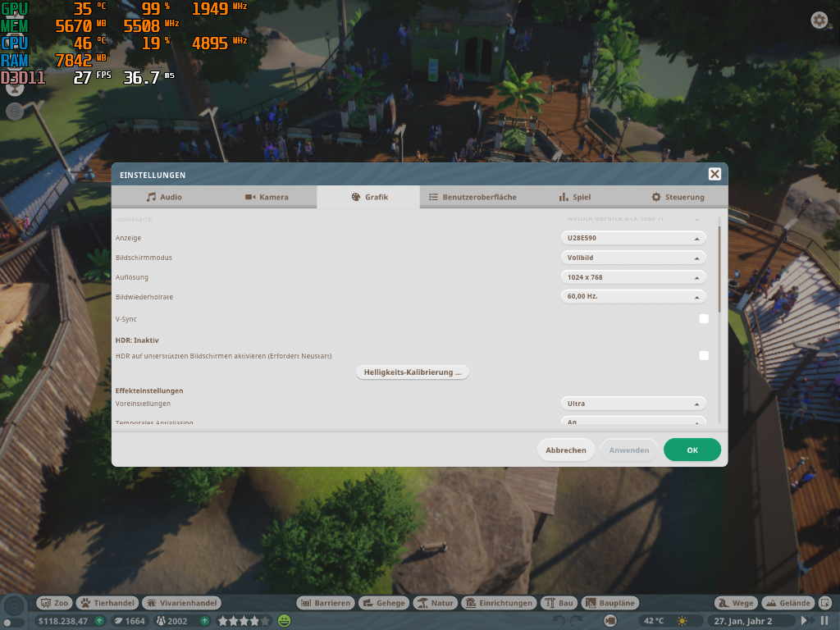
Task: Enable HDR auf unterstützten Bildschirmen checkbox
Action: pos(704,356)
